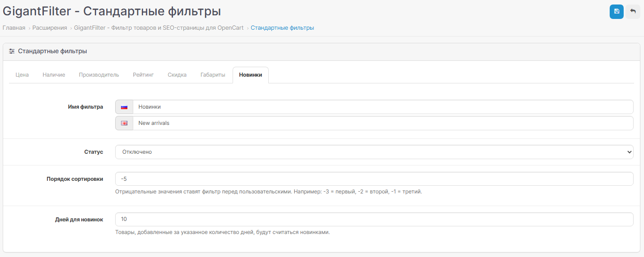This screenshot has width=644, height=257.
Task: Click the hint text starting with Товары, добавленные
Action: coord(223,232)
